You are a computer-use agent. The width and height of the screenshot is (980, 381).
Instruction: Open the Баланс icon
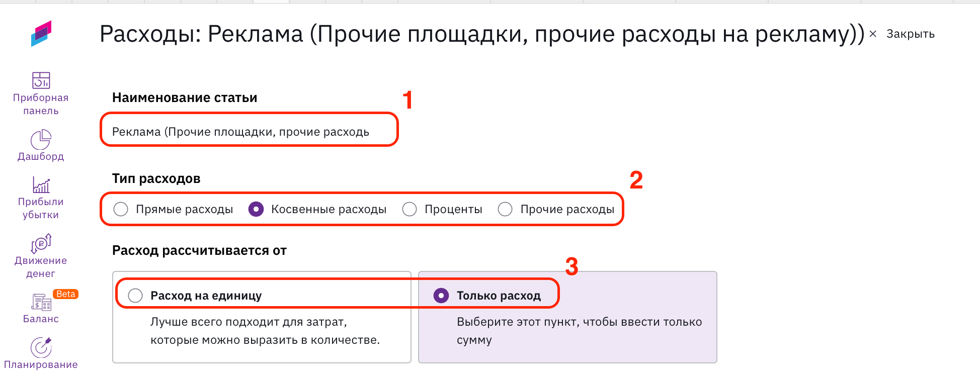pyautogui.click(x=41, y=302)
